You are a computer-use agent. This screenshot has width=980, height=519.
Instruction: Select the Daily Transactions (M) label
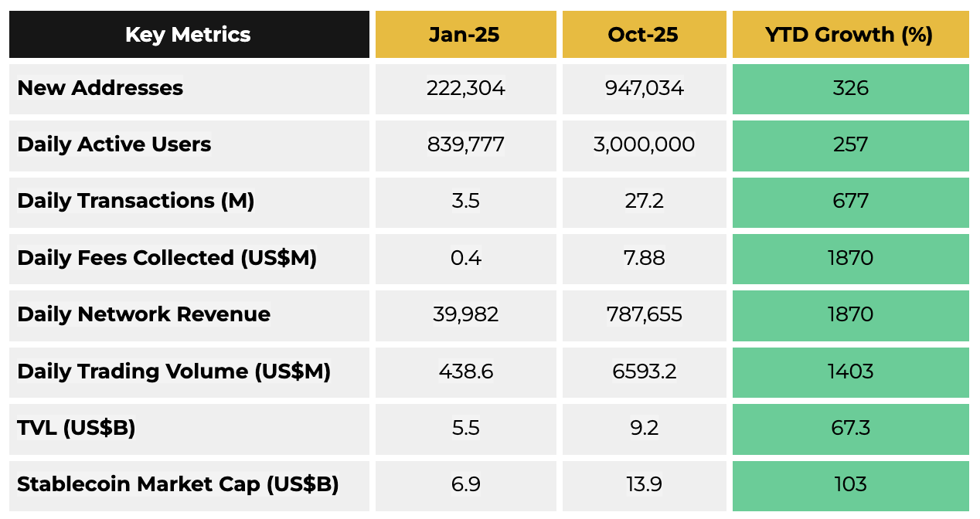click(136, 201)
